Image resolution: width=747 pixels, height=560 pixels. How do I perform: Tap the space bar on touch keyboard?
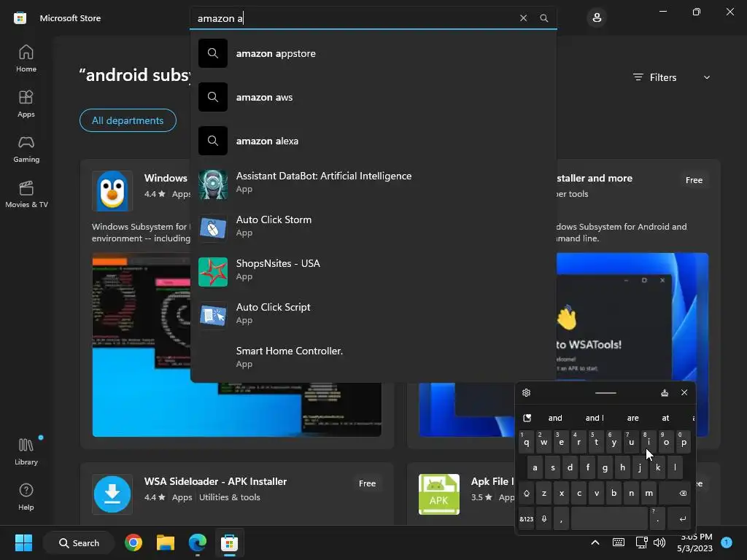click(609, 518)
